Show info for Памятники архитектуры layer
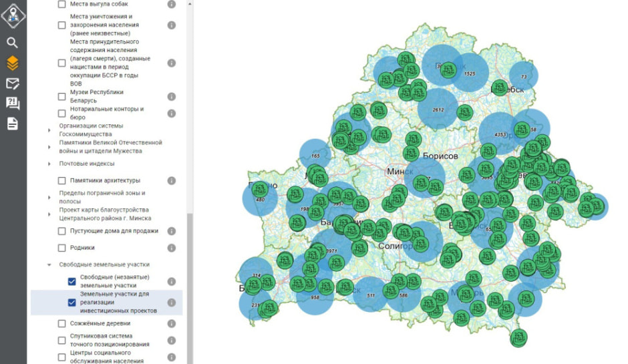The height and width of the screenshot is (364, 628). pos(172,180)
